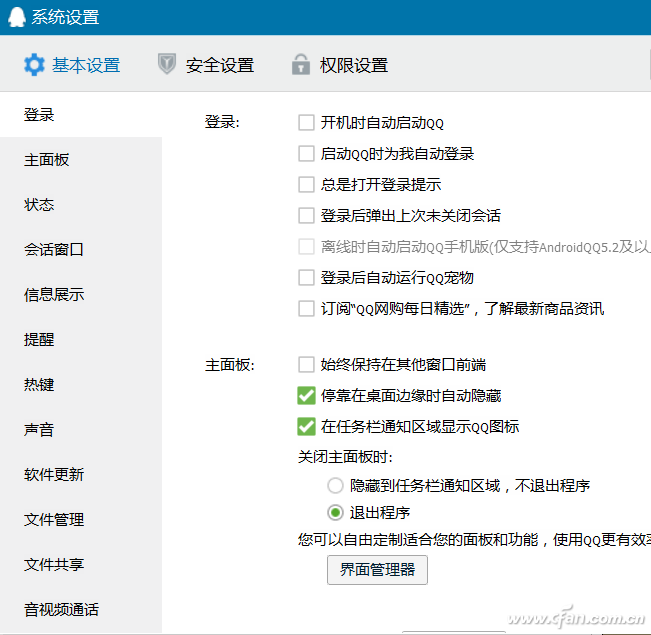
Task: Enable 始终保持在其他窗口前端 checkbox
Action: tap(306, 365)
